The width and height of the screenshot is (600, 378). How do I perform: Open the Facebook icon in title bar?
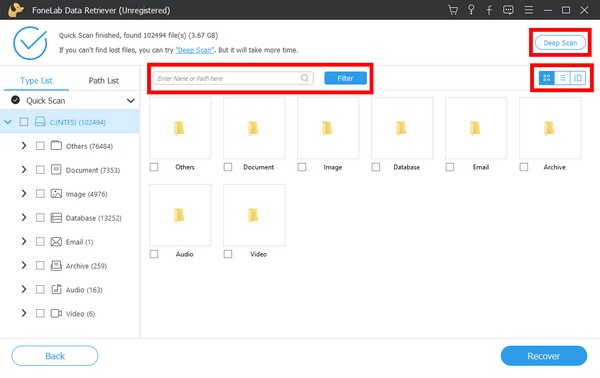[489, 10]
